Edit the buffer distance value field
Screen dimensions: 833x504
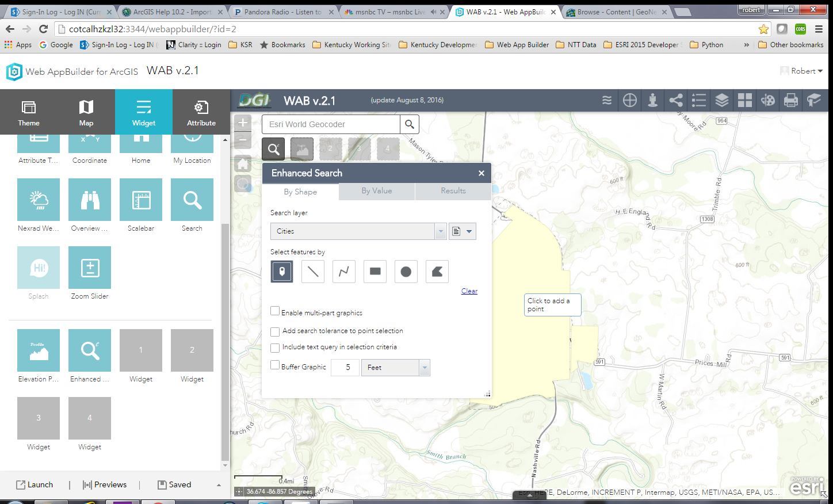[x=345, y=368]
